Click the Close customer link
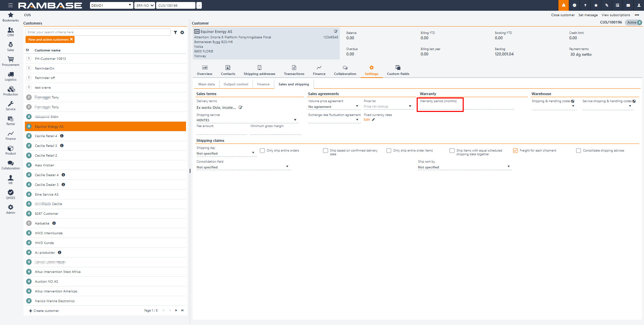 coord(563,15)
